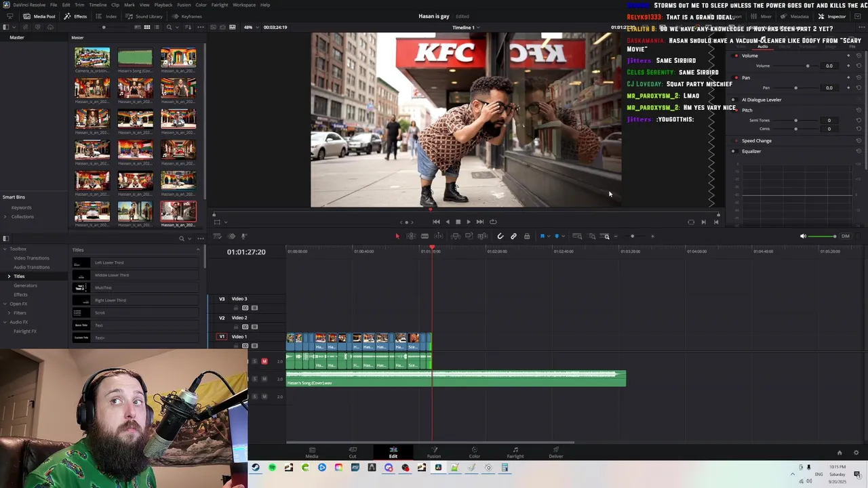Select Keywords under Smart Bins
Viewport: 868px width, 488px height.
pyautogui.click(x=21, y=207)
